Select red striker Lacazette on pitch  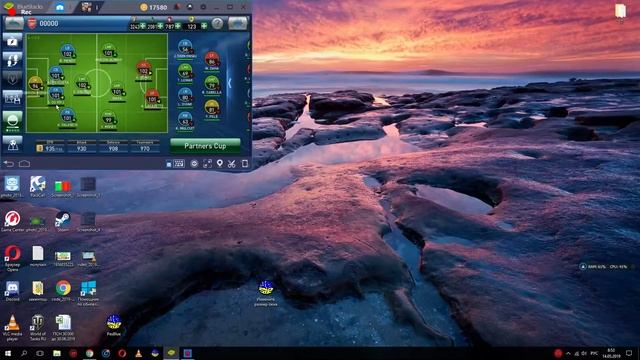tap(152, 98)
